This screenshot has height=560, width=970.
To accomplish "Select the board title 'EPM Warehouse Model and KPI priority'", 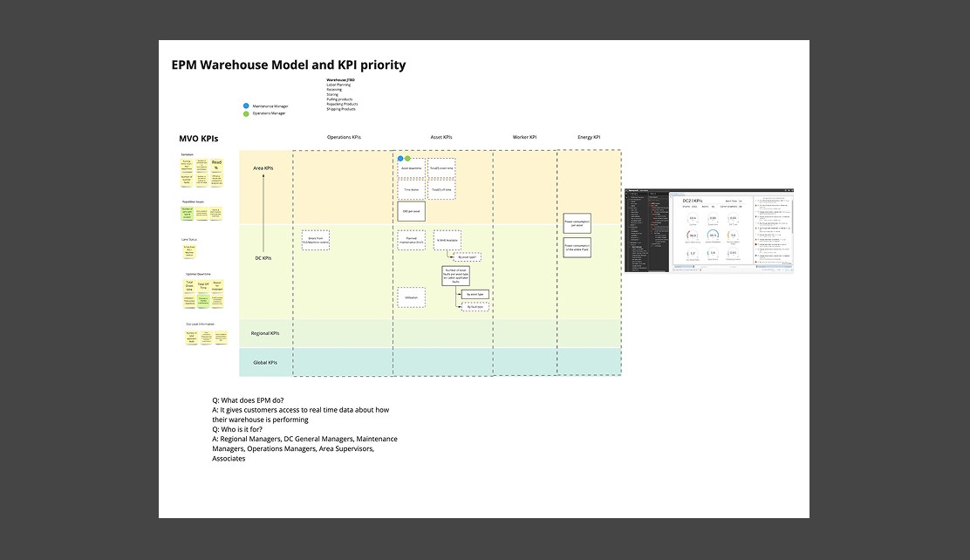I will 288,65.
